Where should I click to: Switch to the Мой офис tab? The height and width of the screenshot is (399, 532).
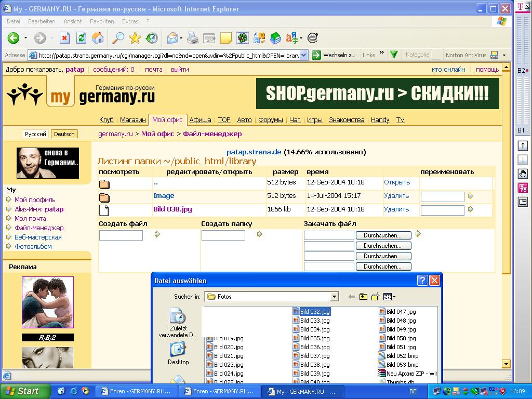(167, 120)
